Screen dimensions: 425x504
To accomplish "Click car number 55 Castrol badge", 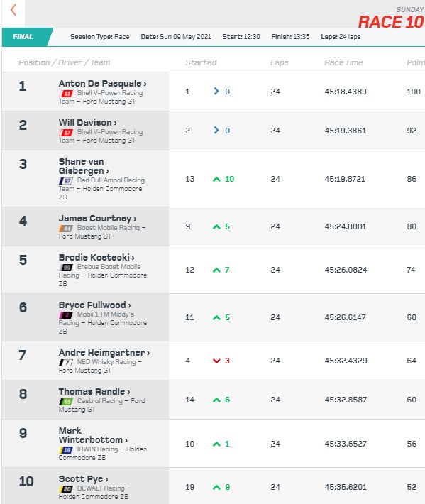I will click(66, 402).
